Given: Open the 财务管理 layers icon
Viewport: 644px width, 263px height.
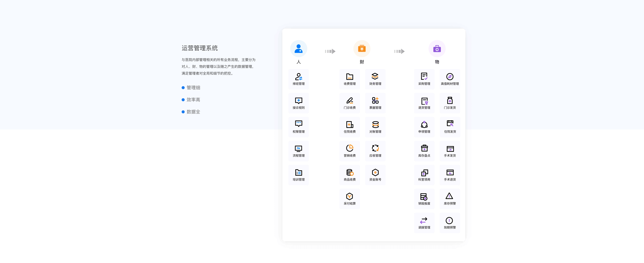Looking at the screenshot, I should (x=375, y=76).
